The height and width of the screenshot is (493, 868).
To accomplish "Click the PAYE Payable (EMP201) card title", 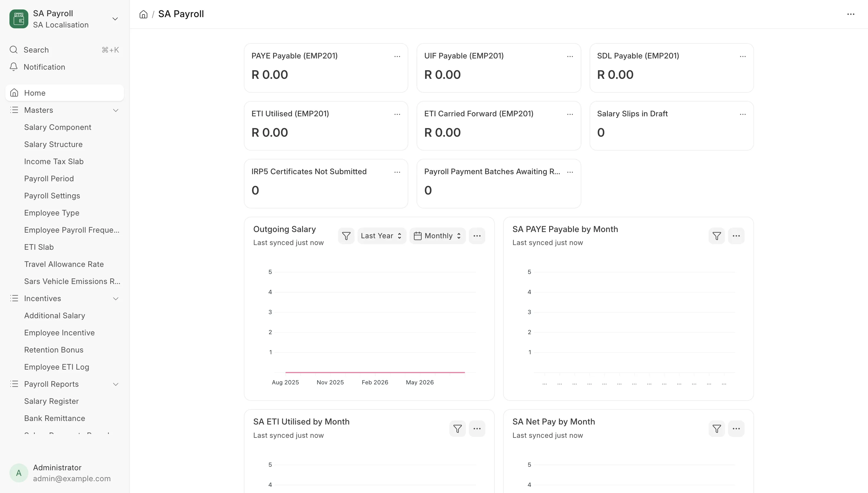I will click(295, 56).
